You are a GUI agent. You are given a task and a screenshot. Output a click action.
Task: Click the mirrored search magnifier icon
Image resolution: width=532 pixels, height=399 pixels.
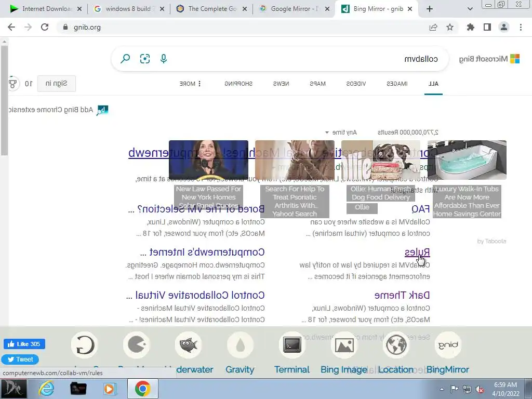click(x=125, y=59)
